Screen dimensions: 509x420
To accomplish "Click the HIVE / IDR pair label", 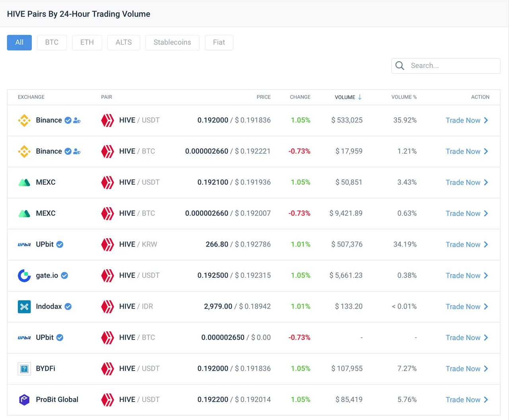I will [x=136, y=306].
